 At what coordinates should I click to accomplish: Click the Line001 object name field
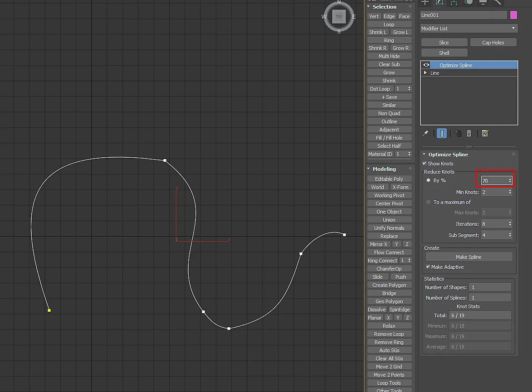(464, 15)
